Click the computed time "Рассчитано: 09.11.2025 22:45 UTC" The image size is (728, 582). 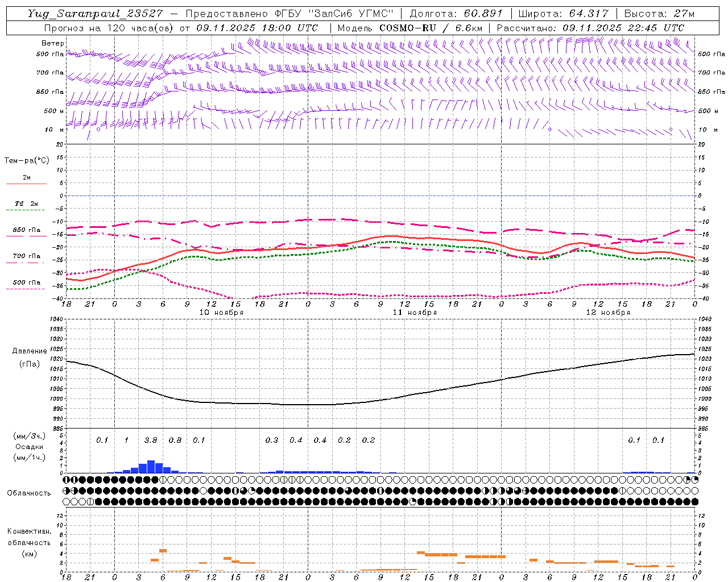tap(590, 28)
